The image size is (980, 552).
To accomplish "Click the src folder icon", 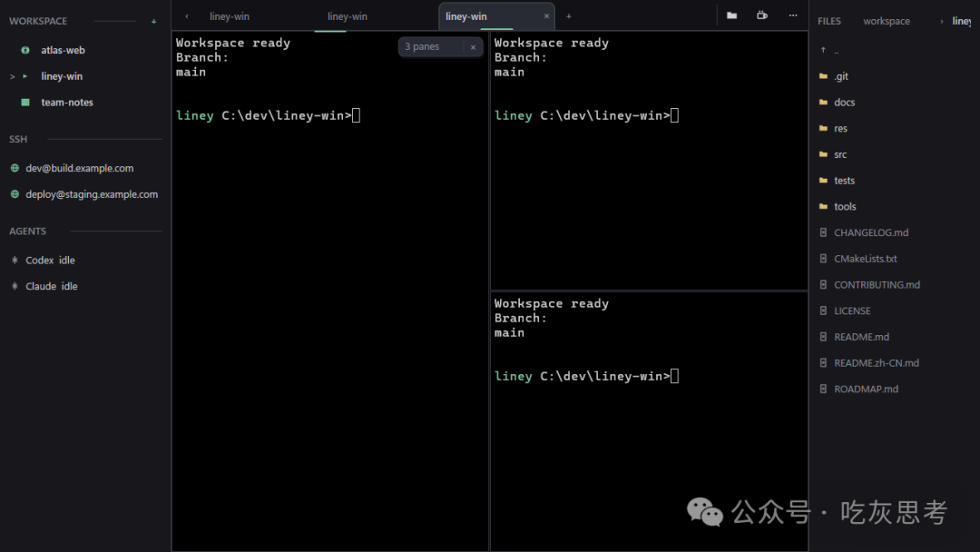I will pyautogui.click(x=823, y=154).
